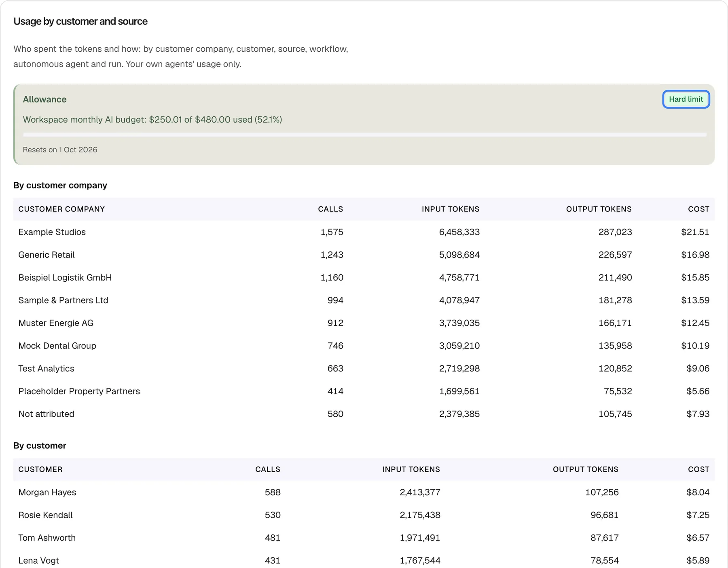This screenshot has height=568, width=728.
Task: Click the 87,617 output tokens value
Action: [x=605, y=538]
